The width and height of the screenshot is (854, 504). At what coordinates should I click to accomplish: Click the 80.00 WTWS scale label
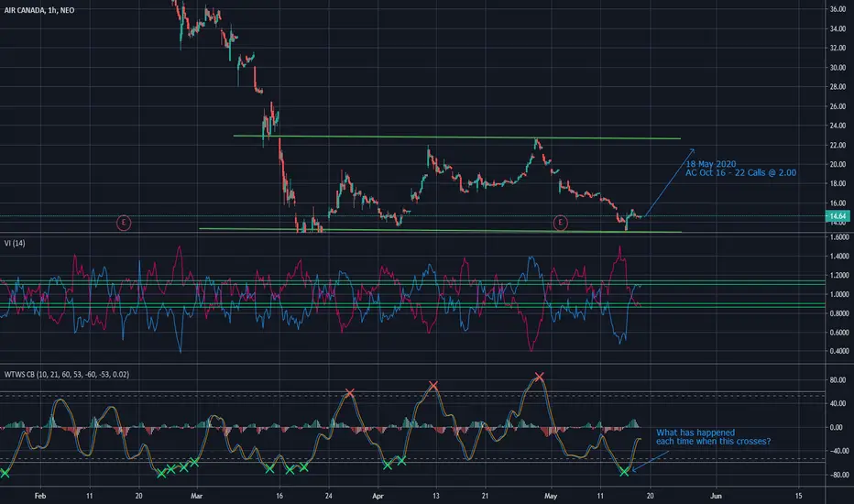point(838,379)
